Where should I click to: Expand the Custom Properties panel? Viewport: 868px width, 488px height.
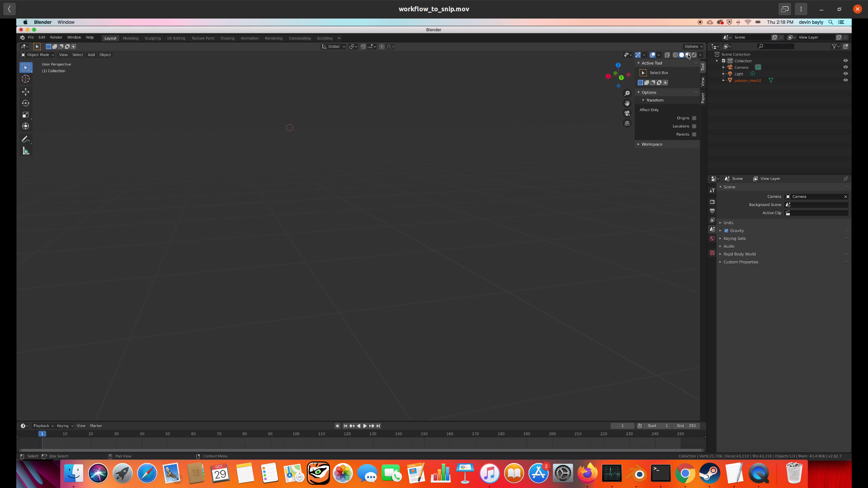(x=741, y=262)
